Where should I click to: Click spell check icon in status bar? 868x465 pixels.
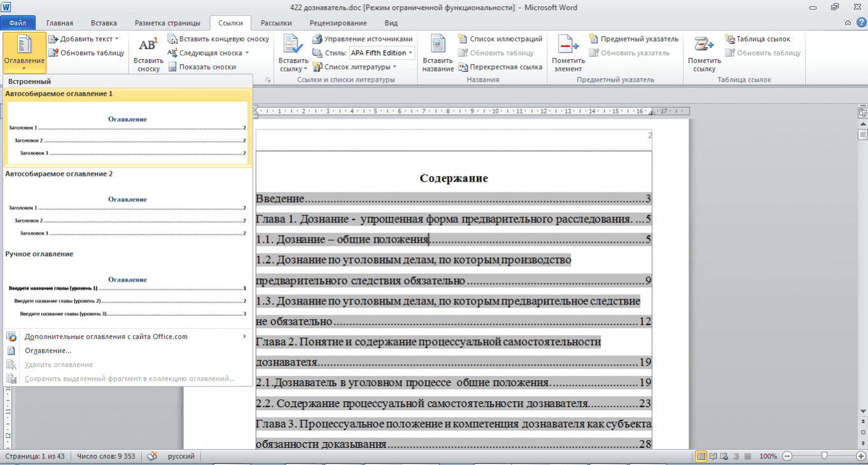(153, 456)
